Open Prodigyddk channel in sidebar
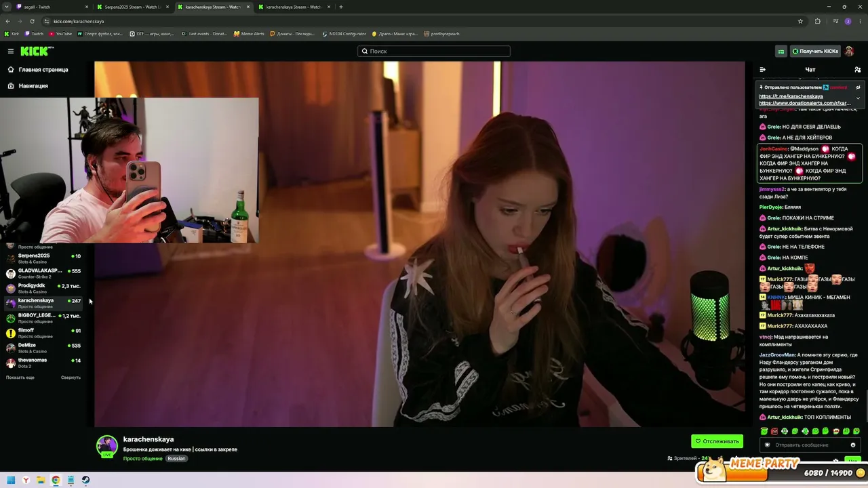This screenshot has width=868, height=488. [x=43, y=288]
